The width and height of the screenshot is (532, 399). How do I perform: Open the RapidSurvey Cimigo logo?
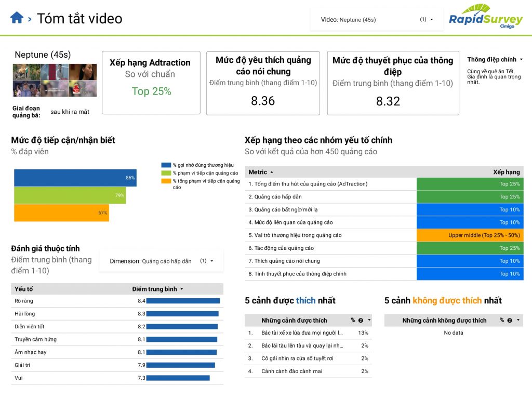pos(486,17)
